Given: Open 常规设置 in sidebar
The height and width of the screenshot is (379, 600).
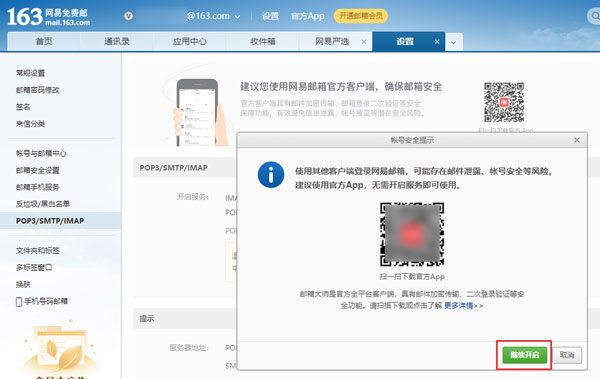Looking at the screenshot, I should click(x=30, y=73).
